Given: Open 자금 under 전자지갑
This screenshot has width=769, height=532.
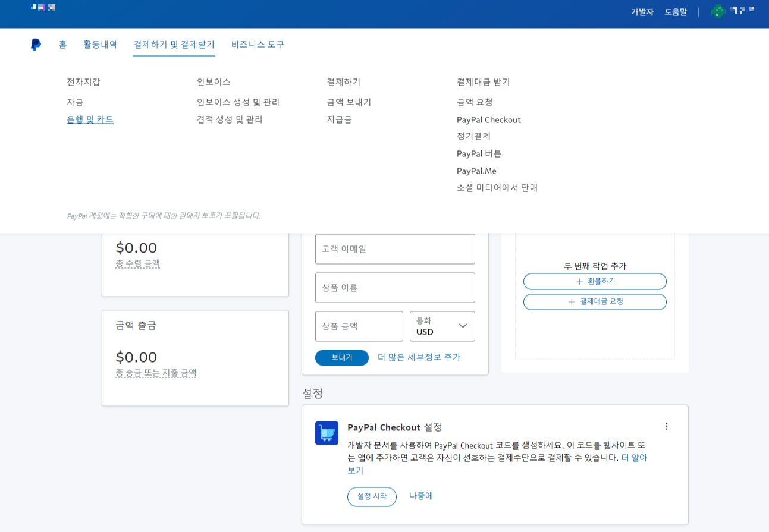Looking at the screenshot, I should (75, 102).
